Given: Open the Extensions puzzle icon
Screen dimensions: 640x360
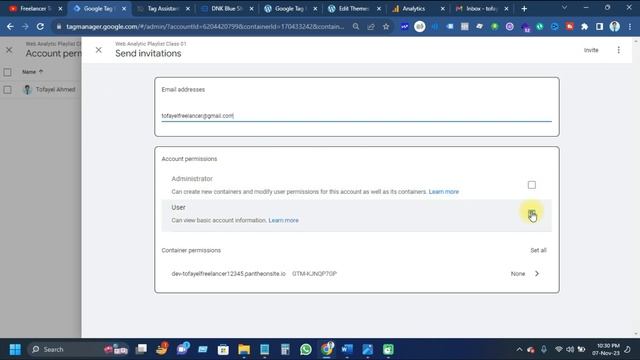Looking at the screenshot, I should click(x=584, y=27).
